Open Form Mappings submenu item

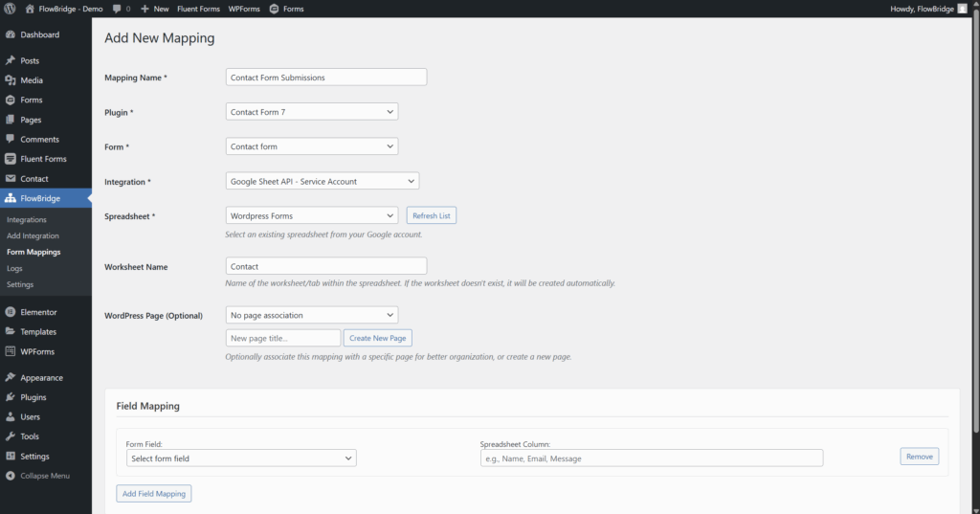tap(33, 252)
